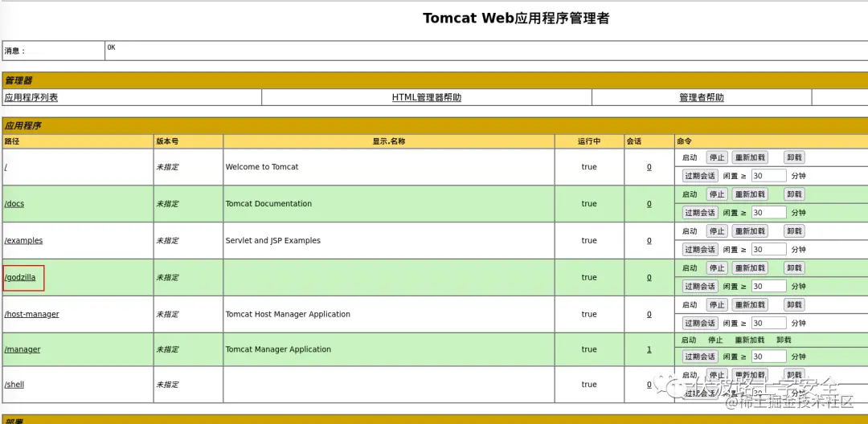Edit idle minutes for /manager row
868x424 pixels.
coord(769,357)
